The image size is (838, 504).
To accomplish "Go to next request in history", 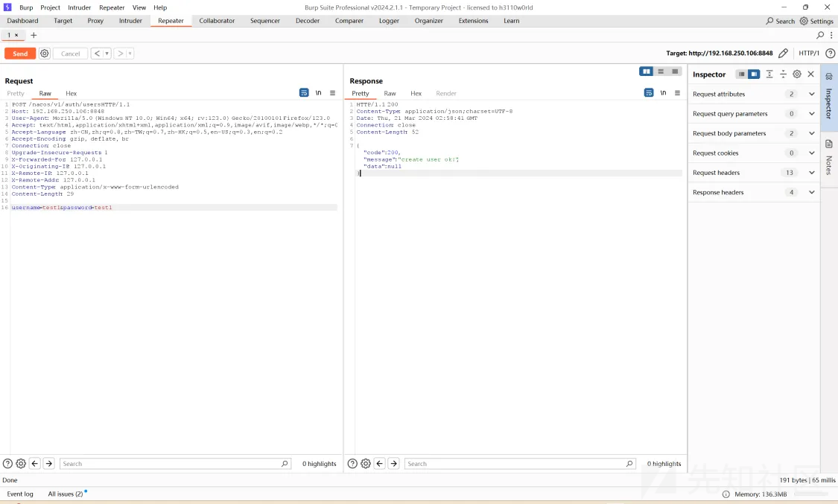I will [120, 54].
